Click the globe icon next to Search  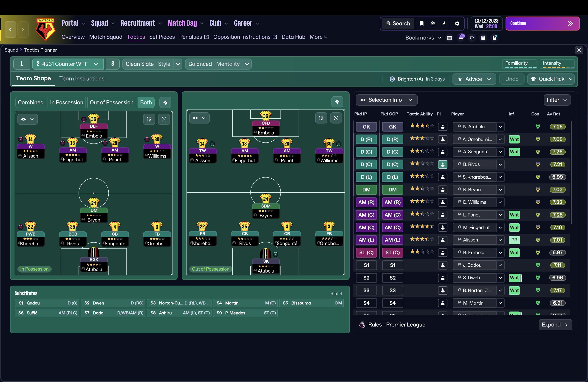coord(433,23)
